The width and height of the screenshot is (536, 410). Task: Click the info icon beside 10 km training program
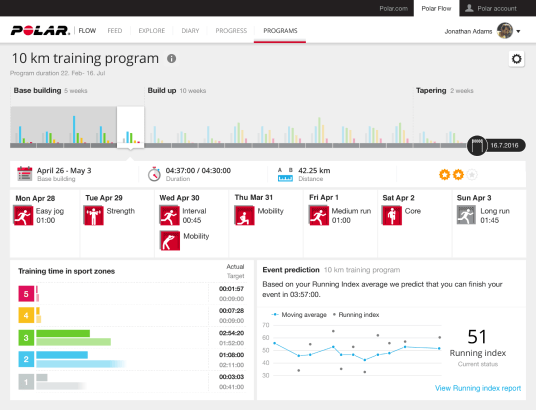coord(171,58)
